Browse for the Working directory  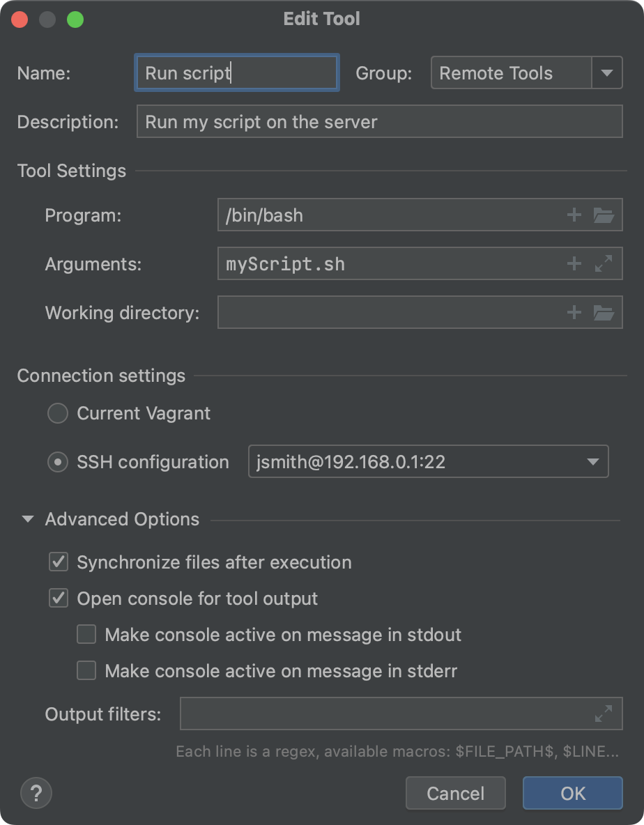click(x=604, y=312)
